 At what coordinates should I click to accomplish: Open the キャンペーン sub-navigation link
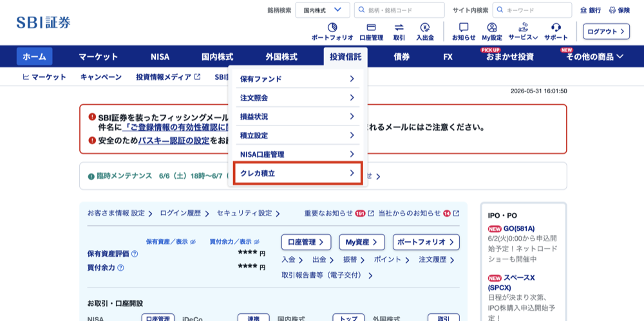pyautogui.click(x=101, y=77)
